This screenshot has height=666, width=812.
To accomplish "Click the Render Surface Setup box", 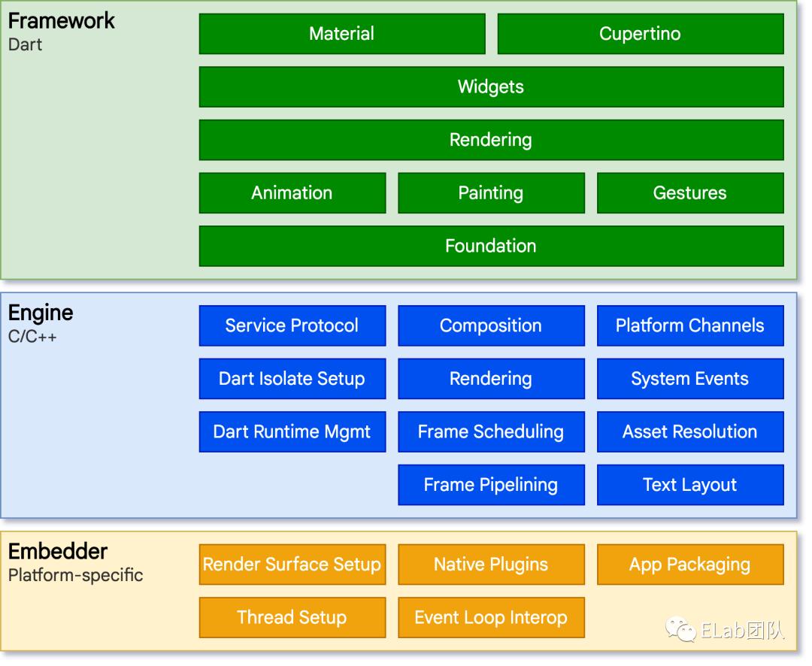I will pos(292,565).
